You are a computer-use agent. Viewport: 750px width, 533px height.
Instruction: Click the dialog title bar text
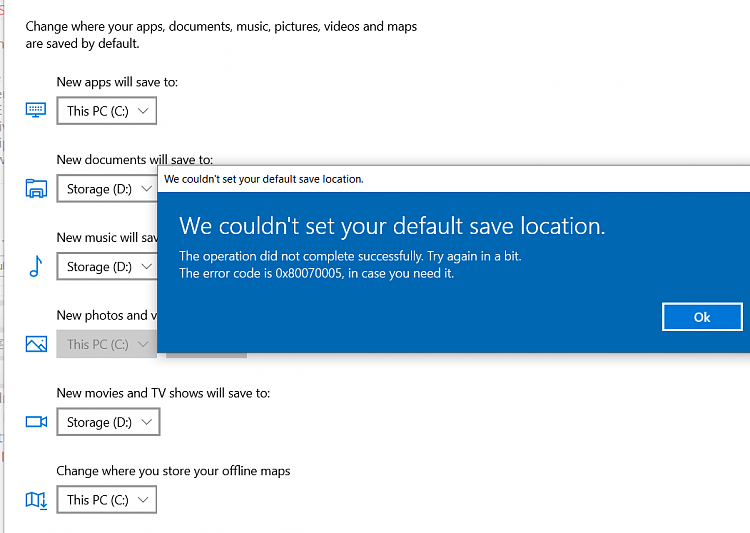coord(264,179)
